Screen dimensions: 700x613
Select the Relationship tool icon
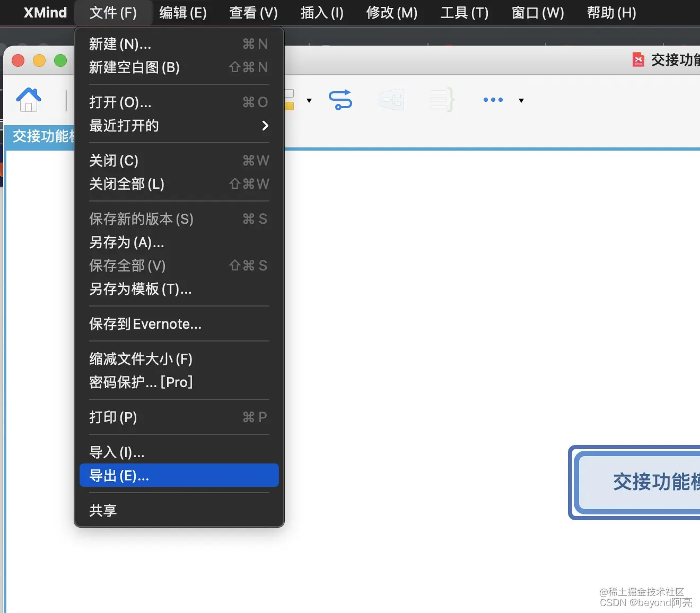[x=340, y=100]
